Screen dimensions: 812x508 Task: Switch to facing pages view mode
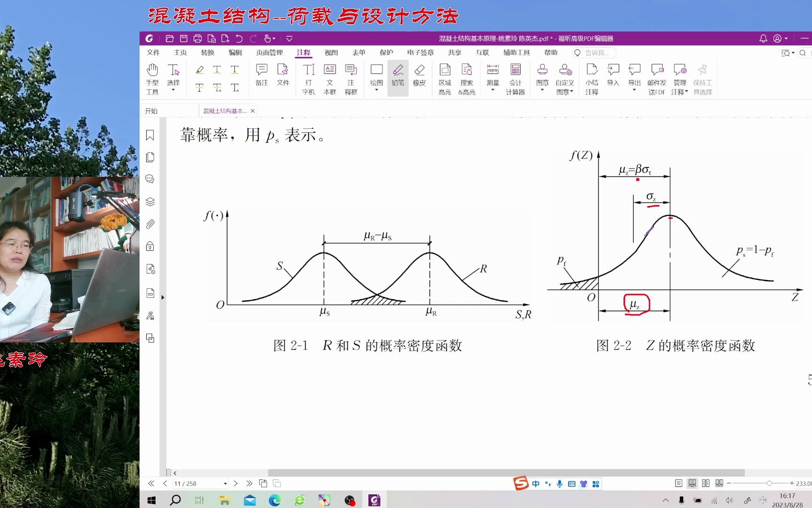706,483
